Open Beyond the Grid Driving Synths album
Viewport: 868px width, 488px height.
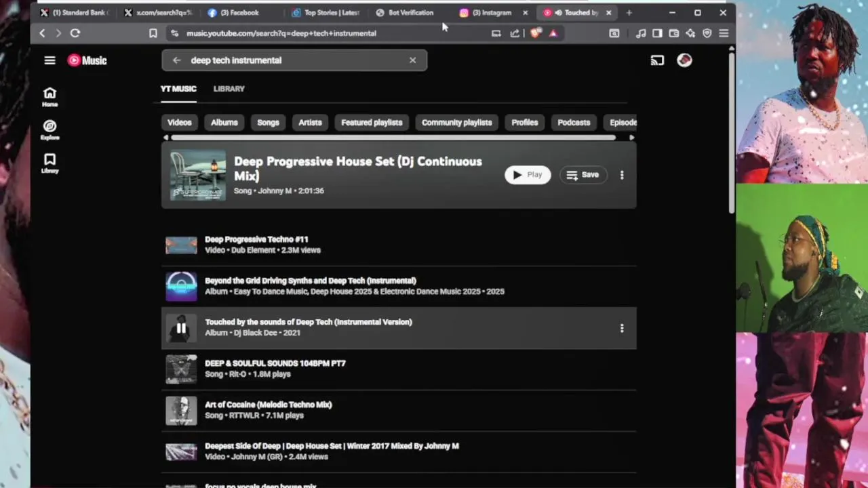[x=399, y=286]
